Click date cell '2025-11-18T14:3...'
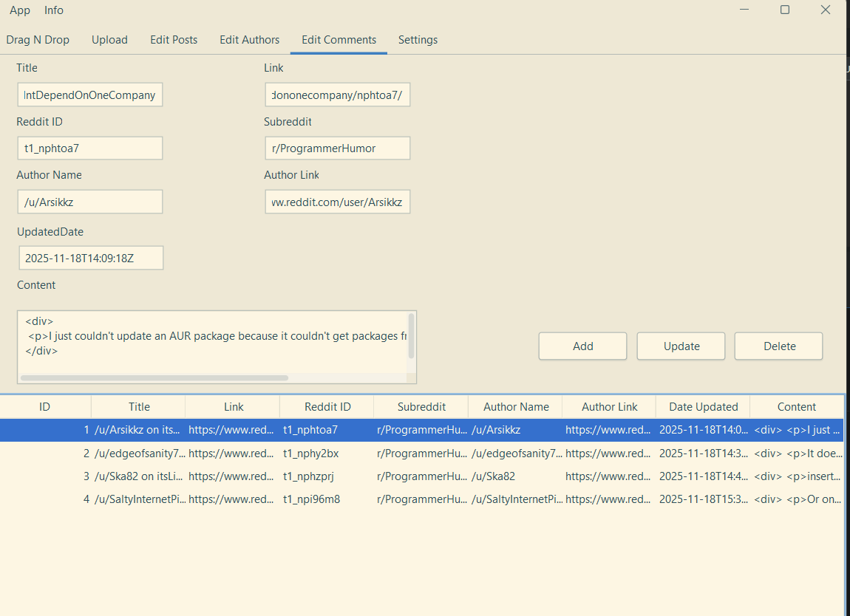 click(704, 454)
